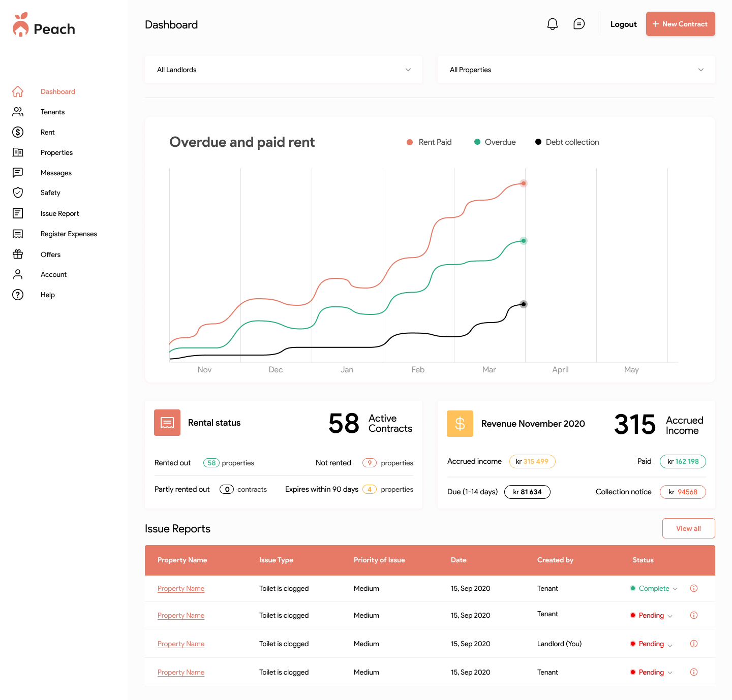Screen dimensions: 732x700
Task: Toggle Debt collection series in legend
Action: click(x=567, y=142)
